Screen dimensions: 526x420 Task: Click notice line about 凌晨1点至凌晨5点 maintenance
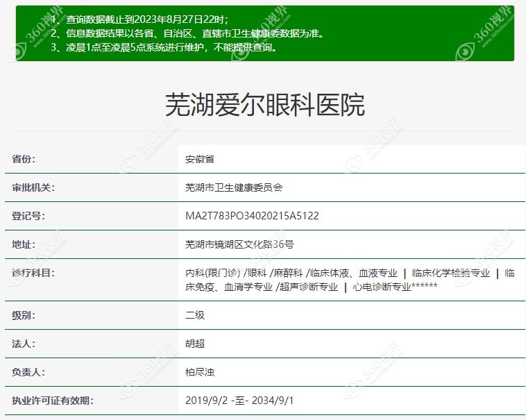tap(164, 47)
